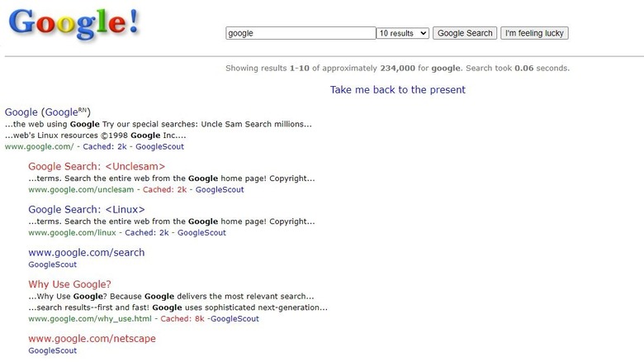View cached copy of the Unclesam result

[164, 189]
